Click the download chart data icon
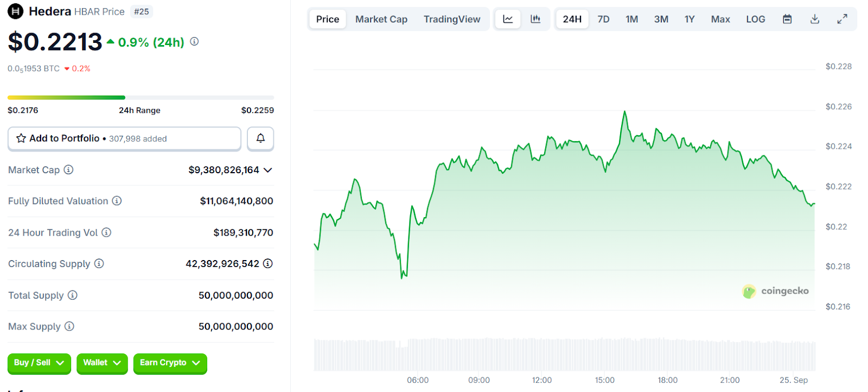Image resolution: width=868 pixels, height=392 pixels. pos(815,19)
